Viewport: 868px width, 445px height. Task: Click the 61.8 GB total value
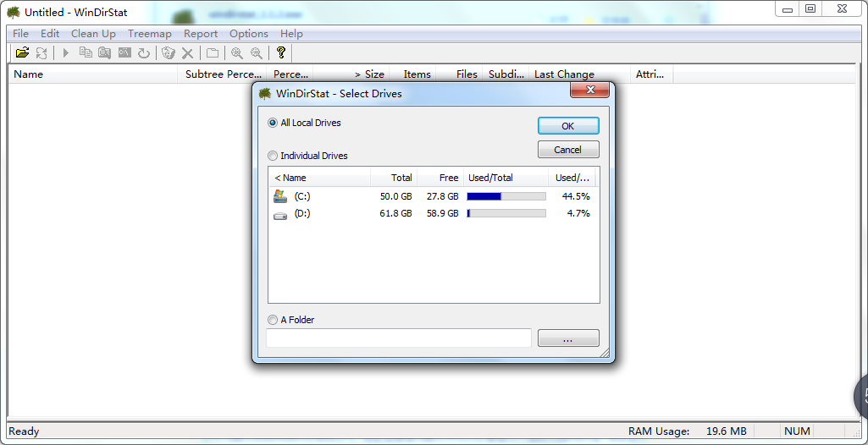[395, 213]
